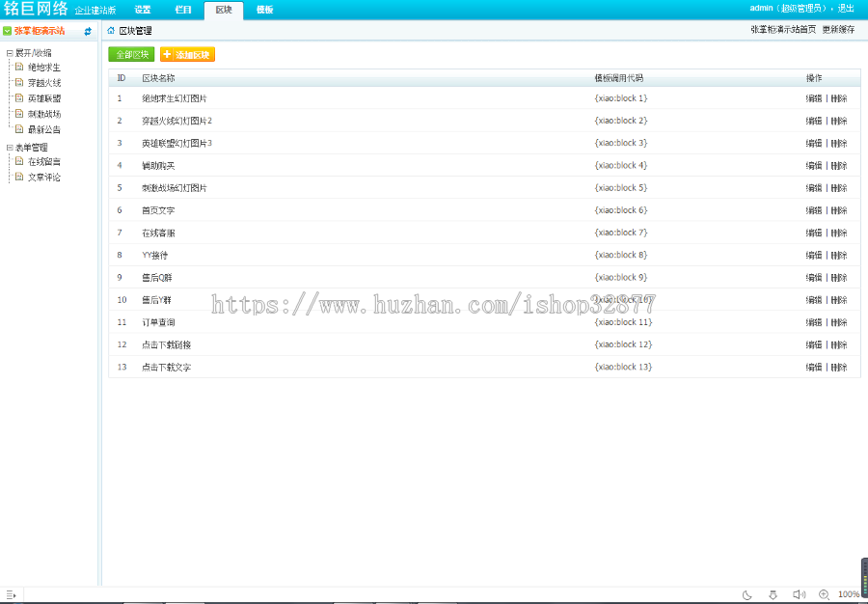Click the orange 添加区块 button
Image resolution: width=868 pixels, height=604 pixels.
point(187,54)
